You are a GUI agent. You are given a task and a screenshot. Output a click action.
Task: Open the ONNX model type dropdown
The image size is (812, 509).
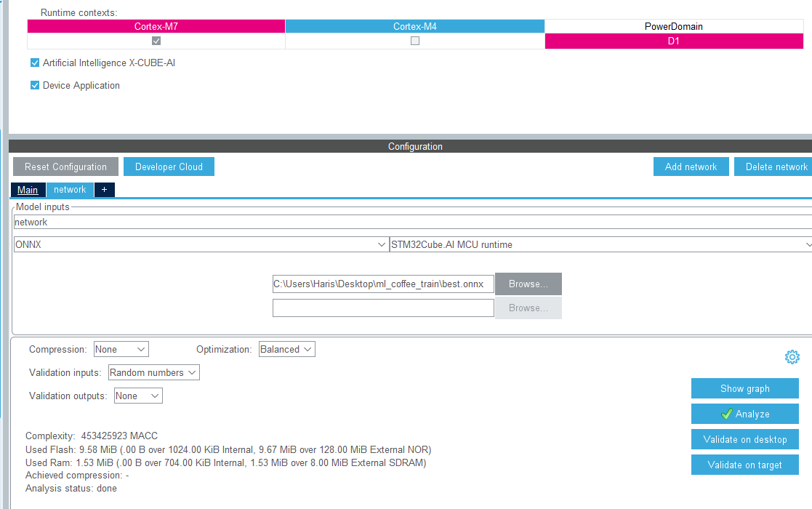coord(382,244)
